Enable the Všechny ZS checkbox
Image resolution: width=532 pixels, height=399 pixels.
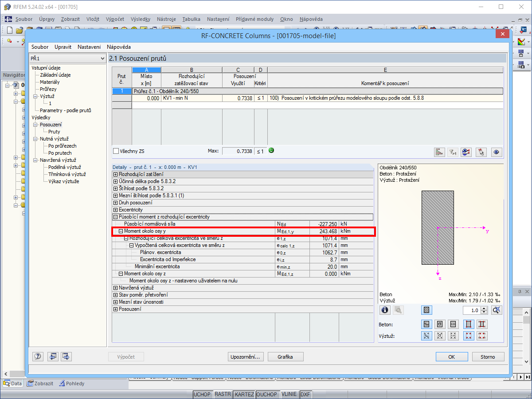tap(116, 151)
